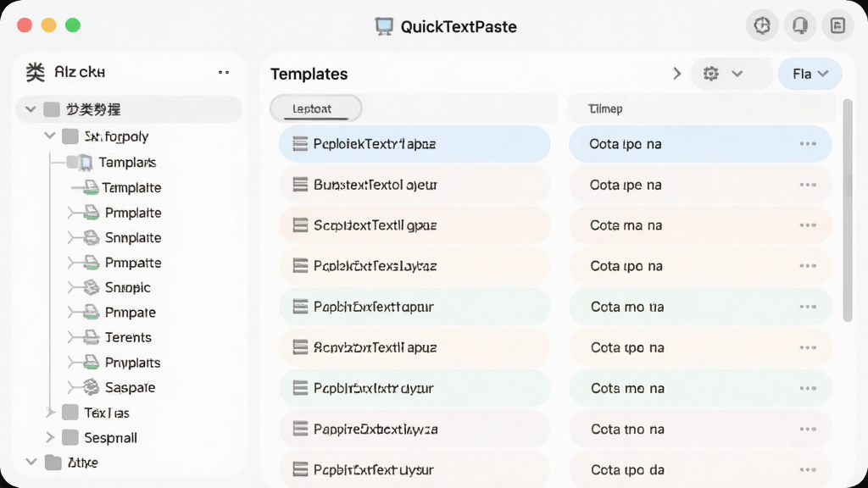
Task: Select the Saspaľe tree item
Action: pos(130,387)
